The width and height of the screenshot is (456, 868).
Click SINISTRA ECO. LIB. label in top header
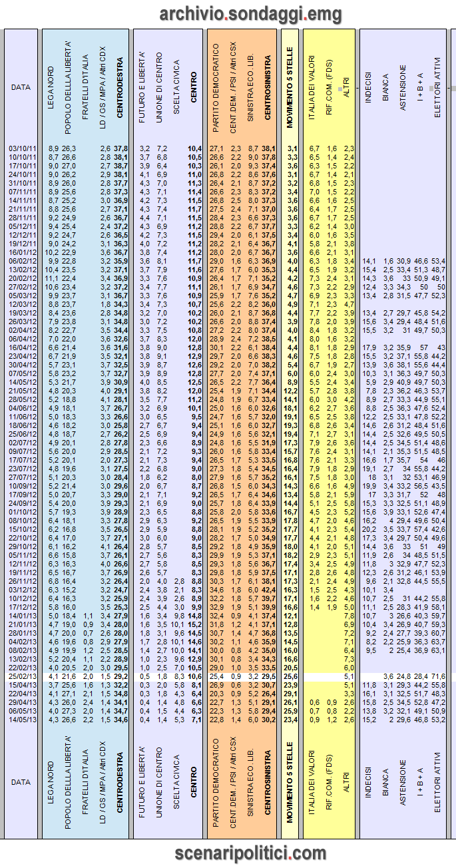pyautogui.click(x=250, y=89)
